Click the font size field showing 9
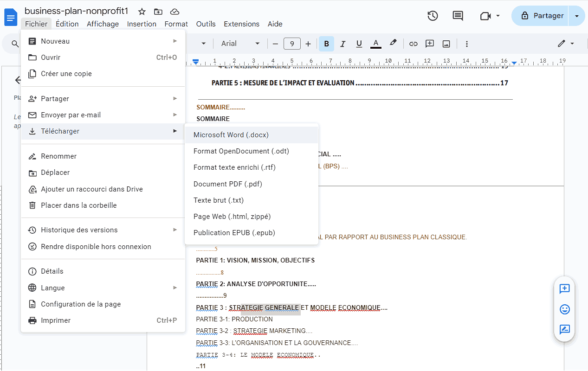 pyautogui.click(x=292, y=44)
